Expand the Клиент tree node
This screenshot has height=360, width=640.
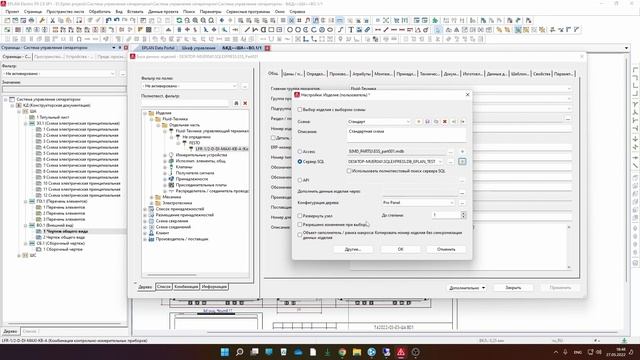point(145,233)
